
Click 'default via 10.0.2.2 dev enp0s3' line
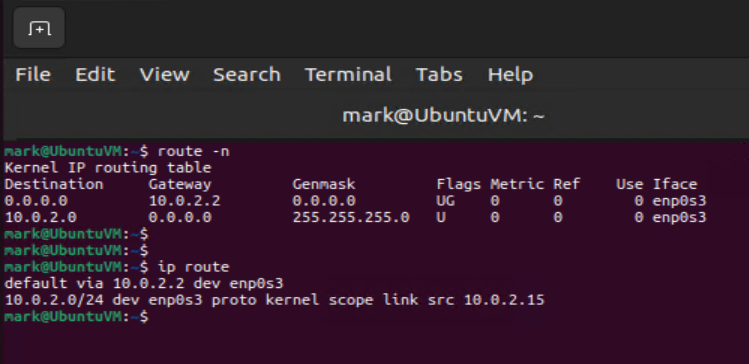144,283
